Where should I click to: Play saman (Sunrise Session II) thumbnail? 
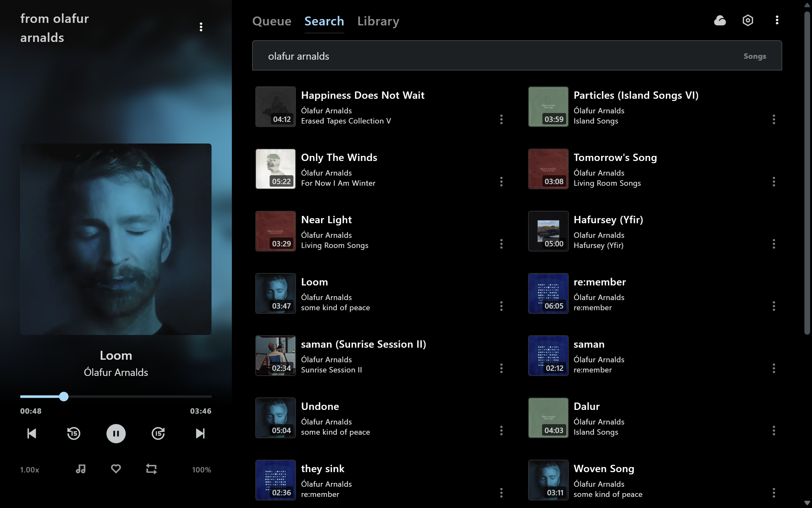point(275,356)
